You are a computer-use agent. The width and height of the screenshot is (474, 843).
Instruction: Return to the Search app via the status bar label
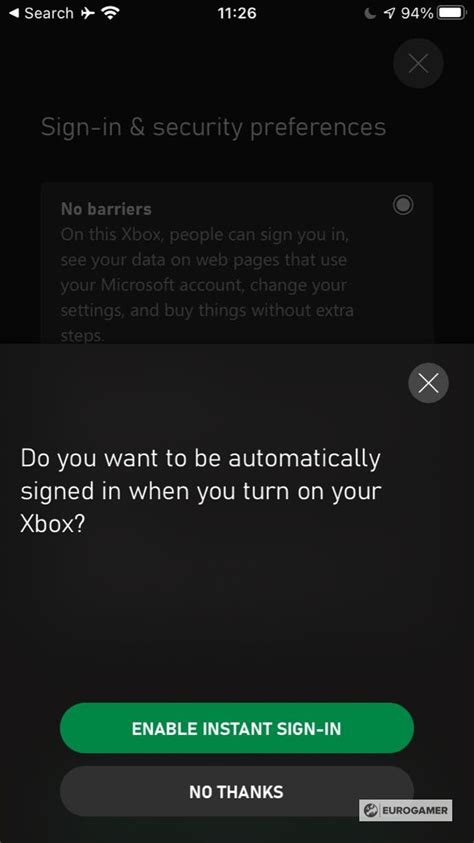coord(49,13)
